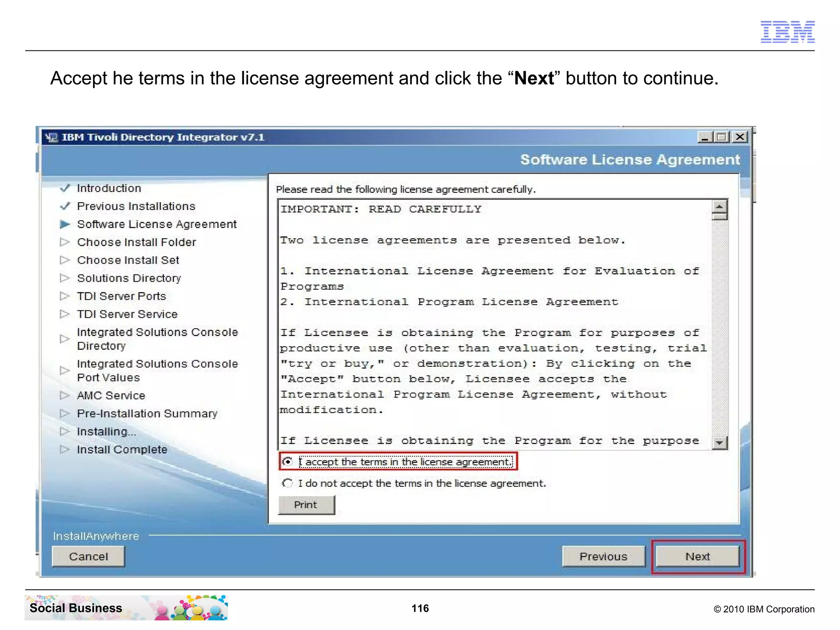Viewport: 840px width, 630px height.
Task: Click the 'AMC Service' step label
Action: 111,395
